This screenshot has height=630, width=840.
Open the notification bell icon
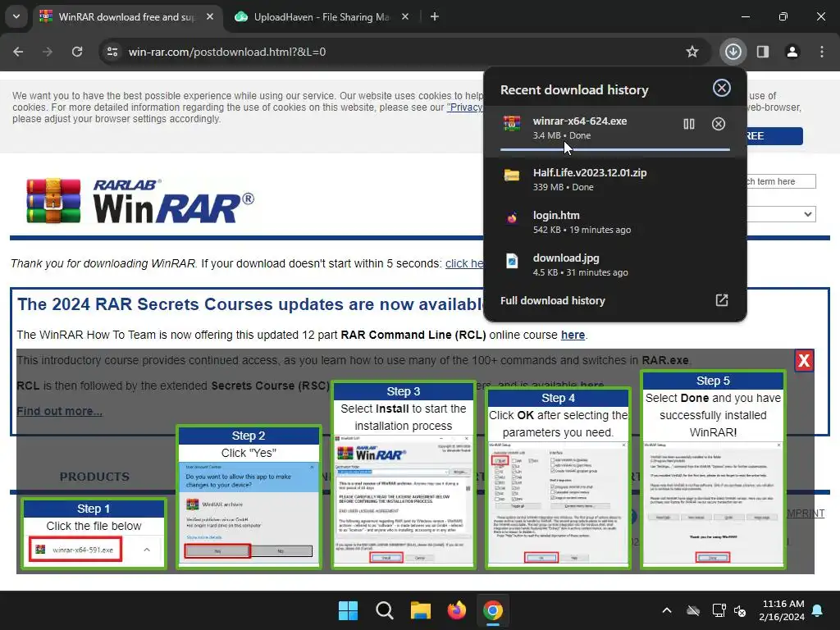point(818,610)
